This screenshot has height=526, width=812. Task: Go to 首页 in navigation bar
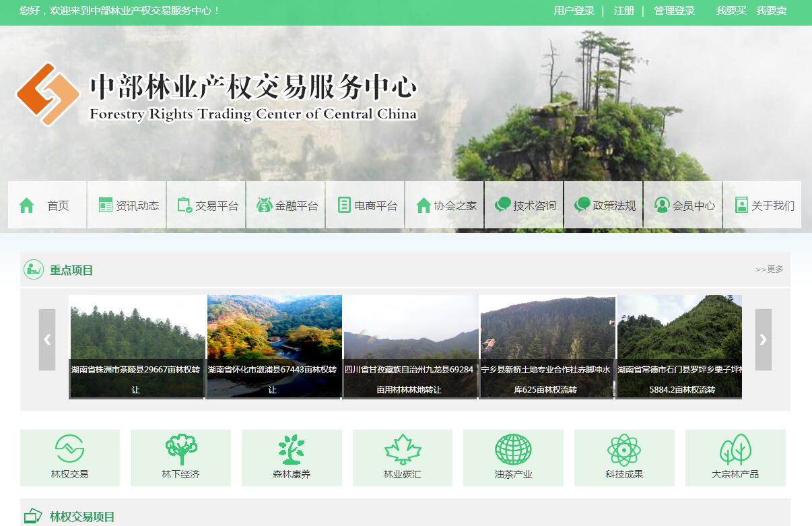(47, 205)
